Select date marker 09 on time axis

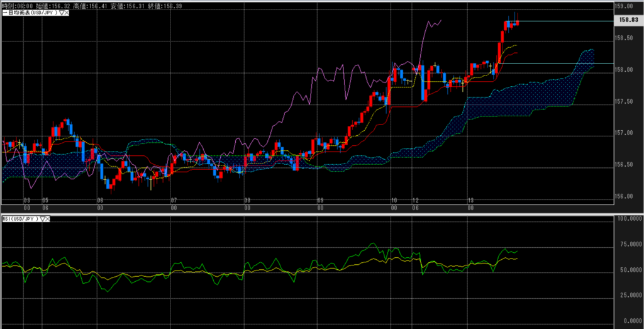point(319,201)
